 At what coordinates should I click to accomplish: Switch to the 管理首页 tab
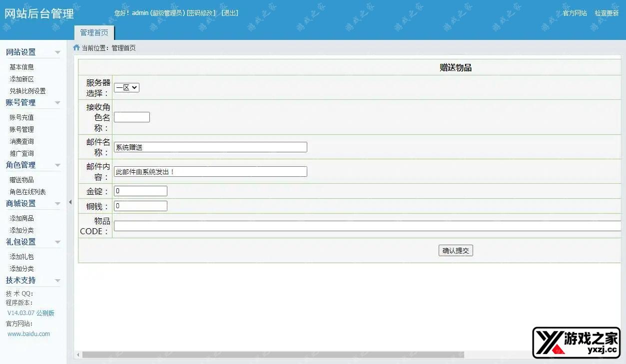[x=94, y=31]
